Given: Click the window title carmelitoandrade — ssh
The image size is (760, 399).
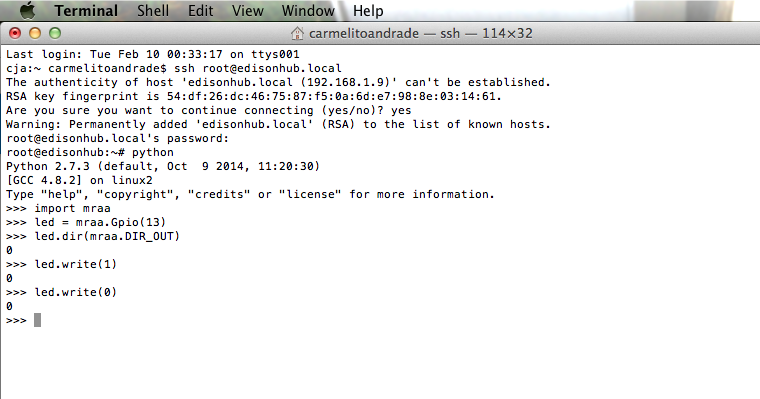Looking at the screenshot, I should [x=384, y=33].
